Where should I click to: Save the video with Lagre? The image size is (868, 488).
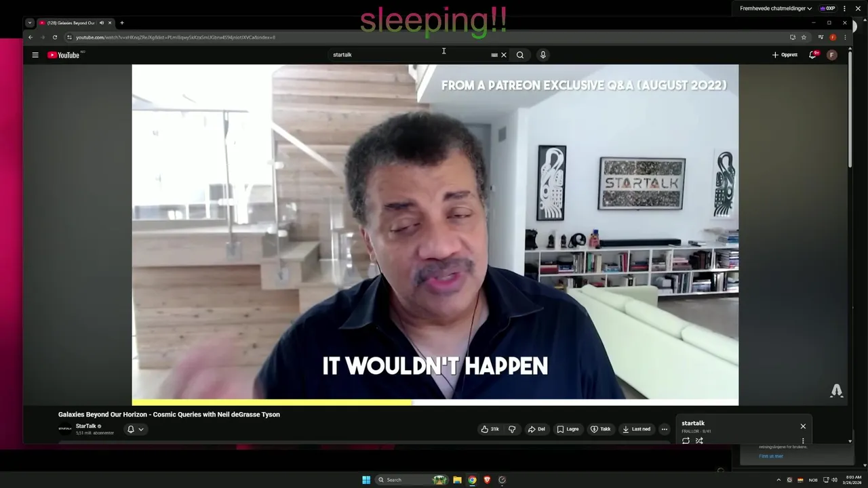pos(568,429)
